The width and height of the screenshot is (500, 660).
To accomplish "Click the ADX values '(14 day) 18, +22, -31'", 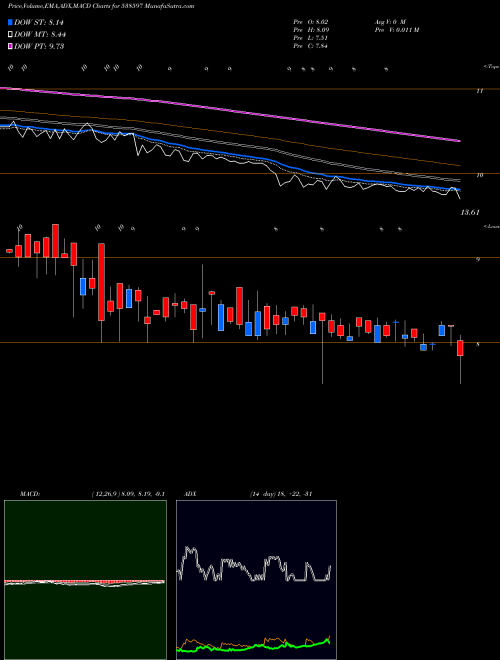I will point(281,494).
